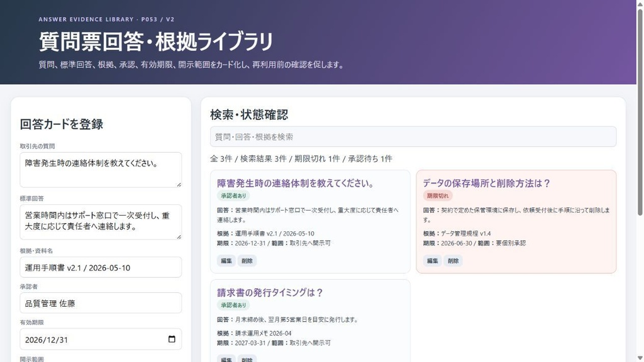Image resolution: width=644 pixels, height=362 pixels.
Task: Click the scrollbar down arrow
Action: [640, 358]
